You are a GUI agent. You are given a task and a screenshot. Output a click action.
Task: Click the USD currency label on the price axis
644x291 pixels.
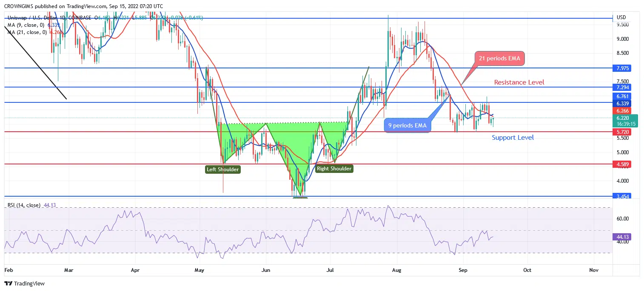point(621,17)
